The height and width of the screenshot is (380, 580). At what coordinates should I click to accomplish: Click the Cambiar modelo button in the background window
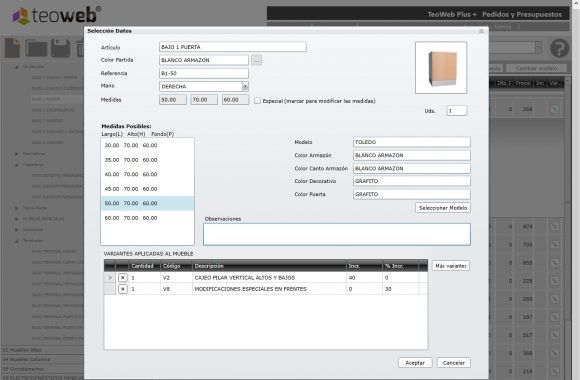point(536,68)
